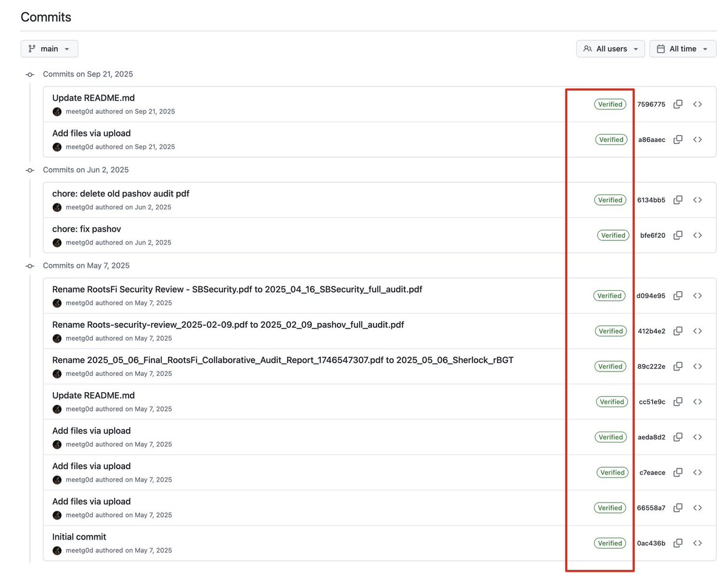Browse repository code at commit 6134bb5
Image resolution: width=728 pixels, height=576 pixels.
tap(698, 200)
